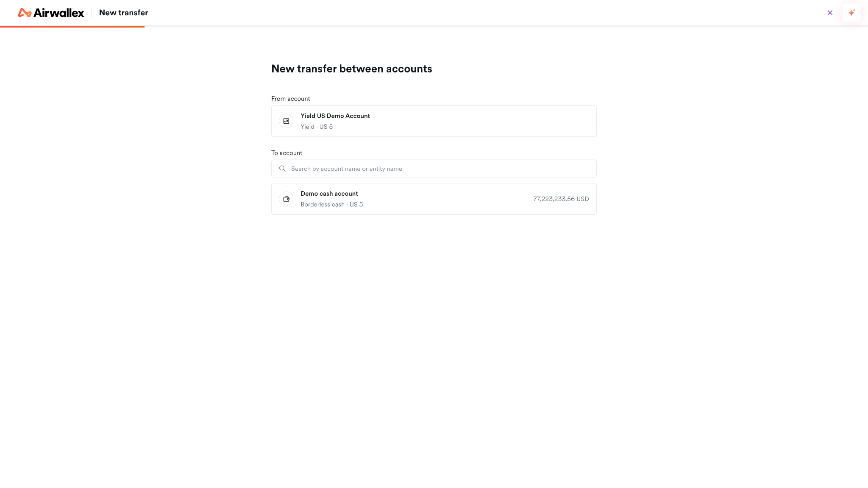Click the Airwallex logo symbol

pos(25,13)
